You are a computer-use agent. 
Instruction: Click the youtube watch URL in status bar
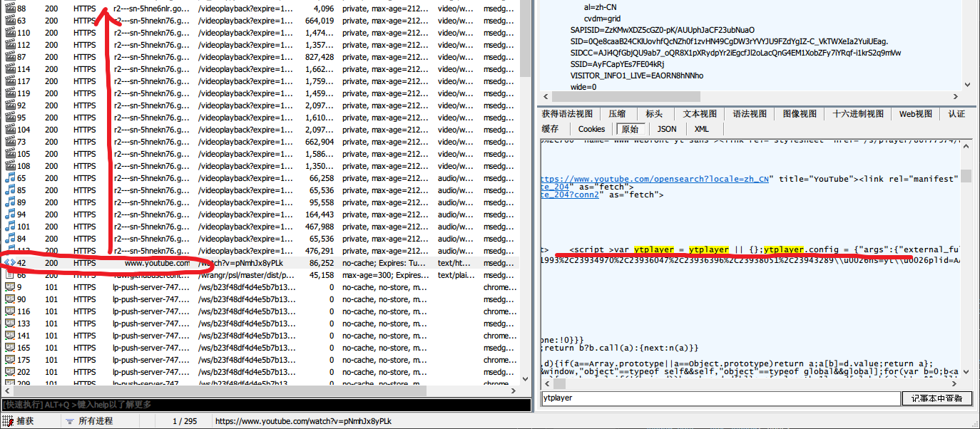[x=303, y=421]
